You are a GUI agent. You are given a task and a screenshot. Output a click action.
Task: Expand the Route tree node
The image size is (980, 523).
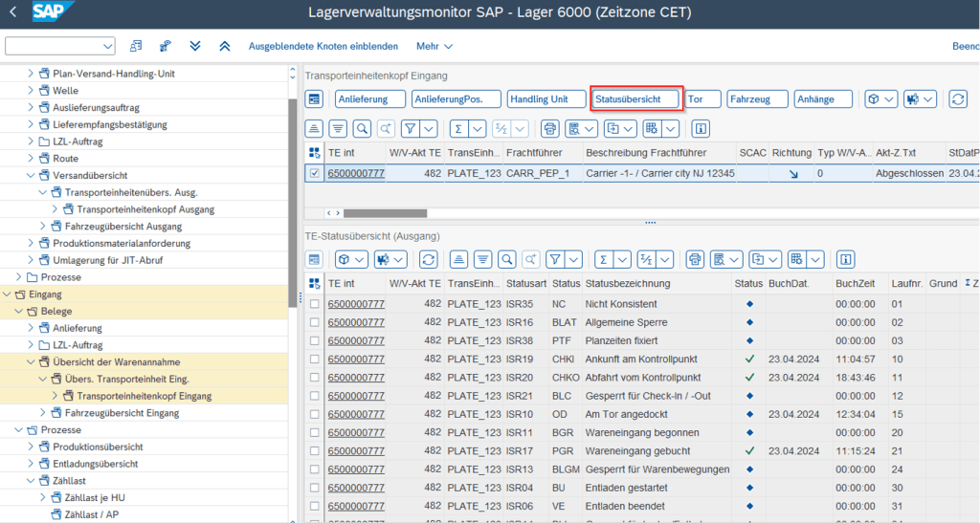tap(31, 159)
